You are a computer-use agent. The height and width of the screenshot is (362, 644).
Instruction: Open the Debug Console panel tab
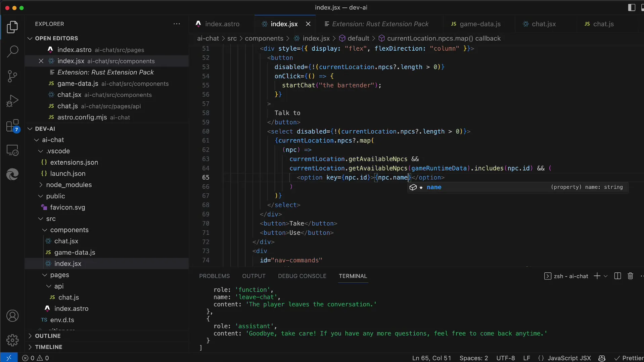point(302,276)
